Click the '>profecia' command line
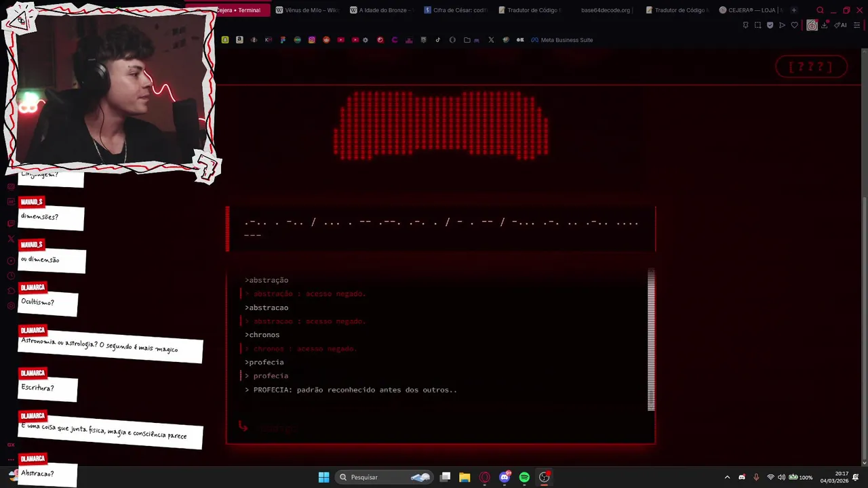 264,362
